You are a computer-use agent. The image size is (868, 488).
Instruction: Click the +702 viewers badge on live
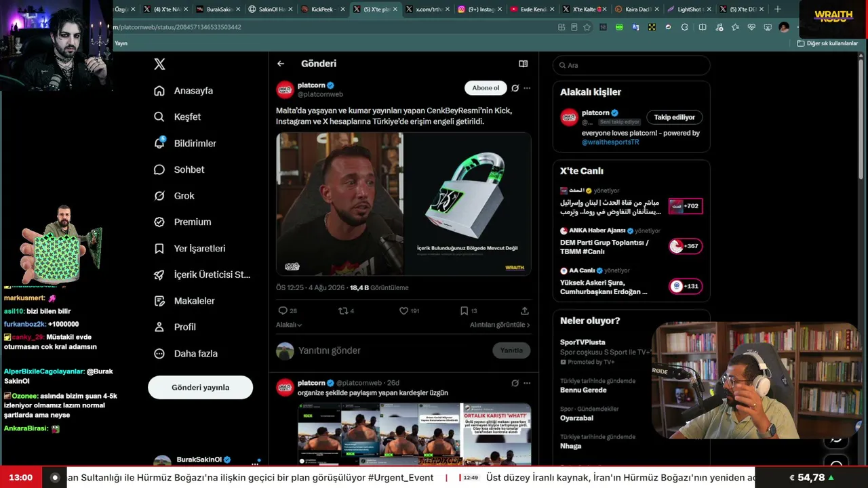[686, 206]
